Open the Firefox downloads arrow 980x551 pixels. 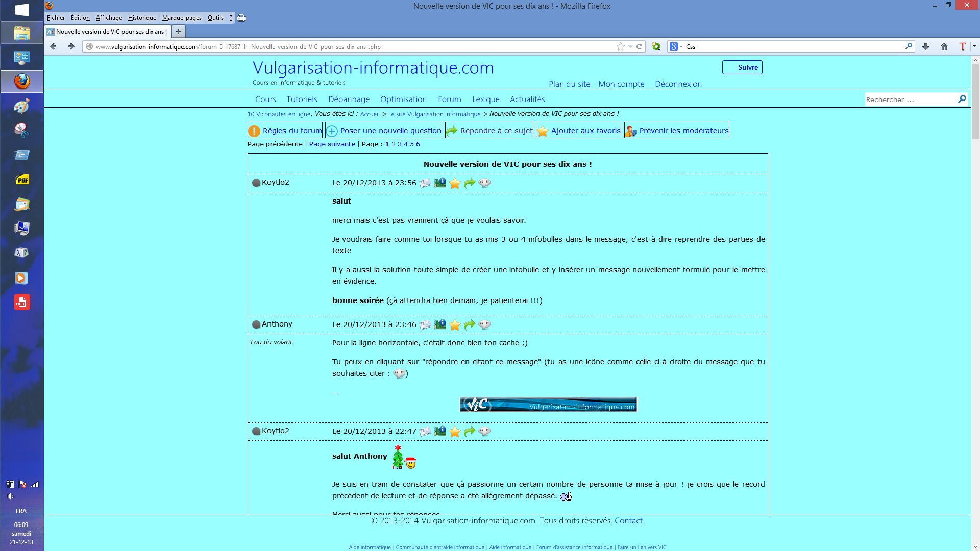[926, 46]
